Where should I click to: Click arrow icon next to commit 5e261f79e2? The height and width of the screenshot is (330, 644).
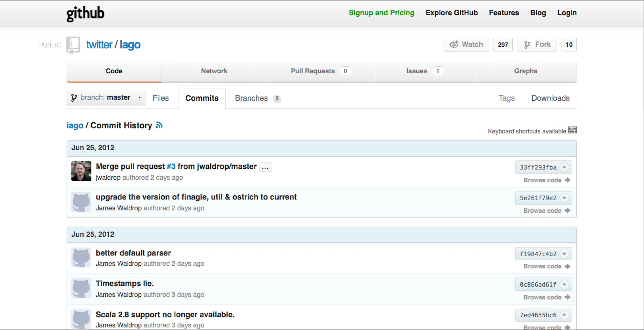pos(564,198)
